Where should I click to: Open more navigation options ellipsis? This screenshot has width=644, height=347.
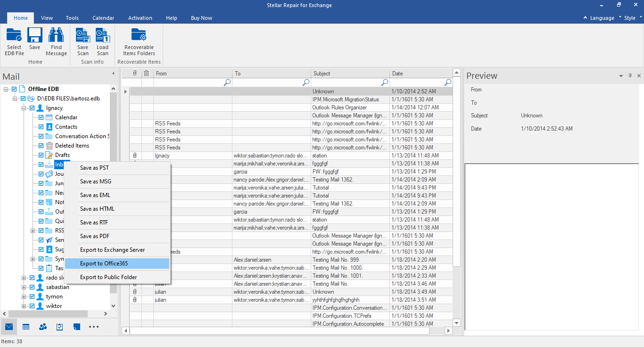click(94, 327)
